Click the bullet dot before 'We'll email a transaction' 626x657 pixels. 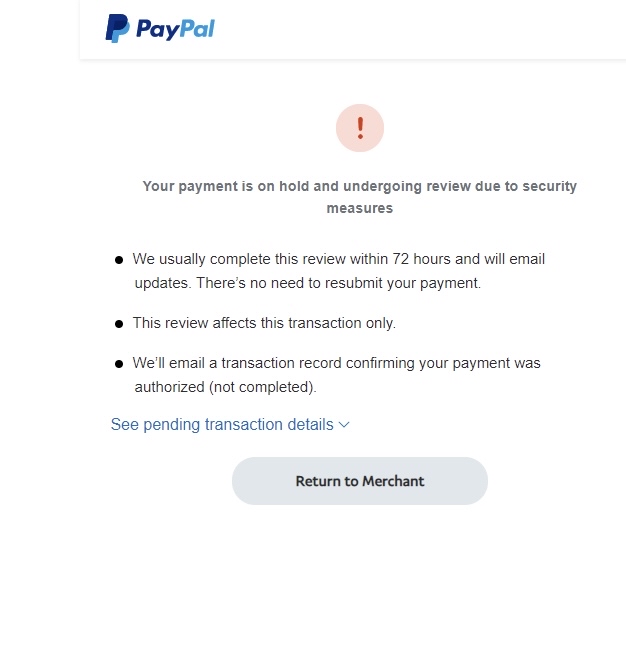(119, 364)
